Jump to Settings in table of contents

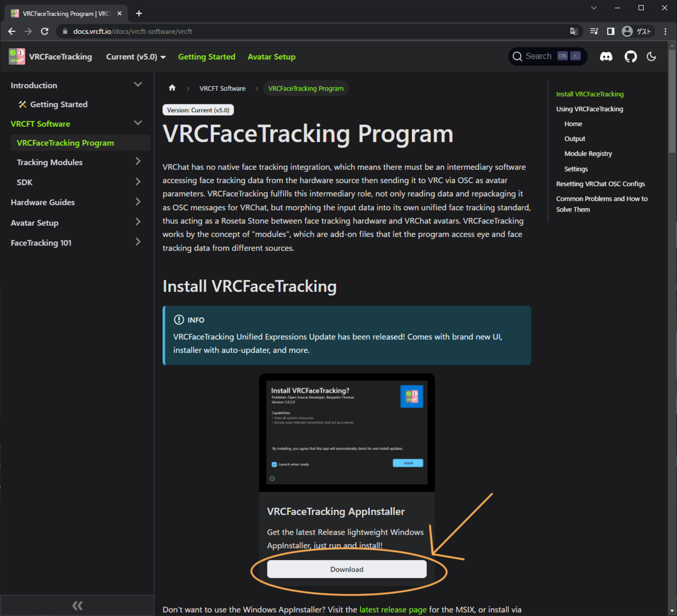pyautogui.click(x=576, y=169)
